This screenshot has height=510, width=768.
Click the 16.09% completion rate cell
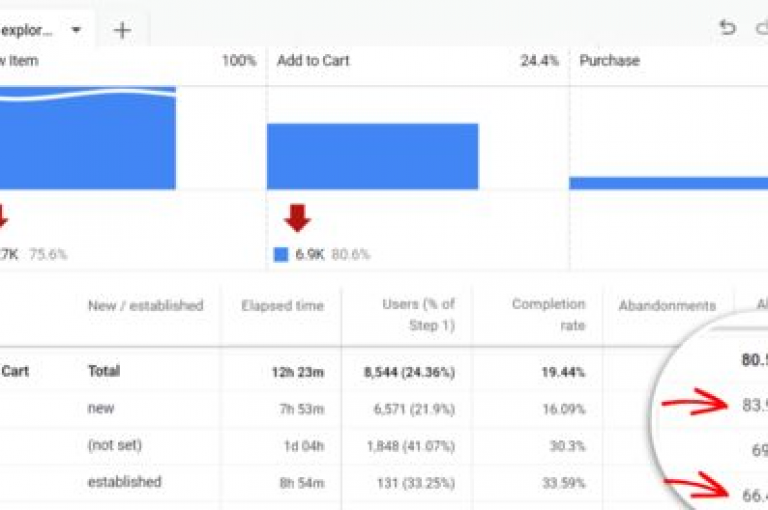pyautogui.click(x=564, y=409)
